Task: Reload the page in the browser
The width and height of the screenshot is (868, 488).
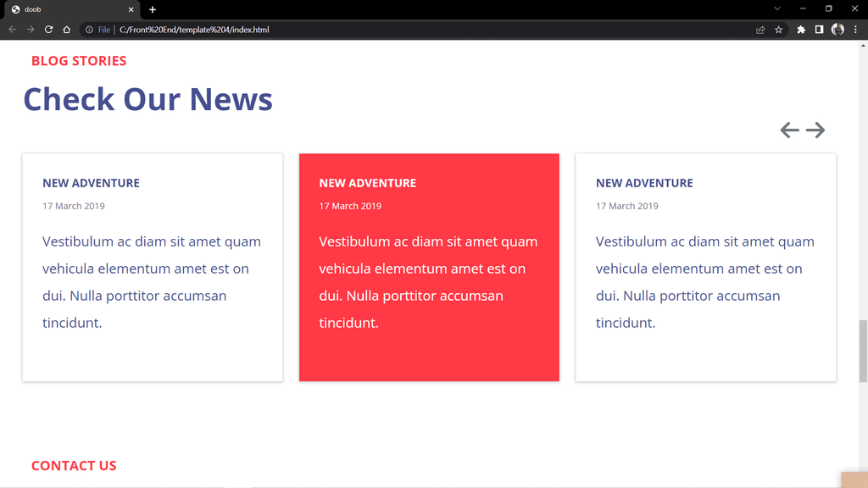Action: [48, 30]
